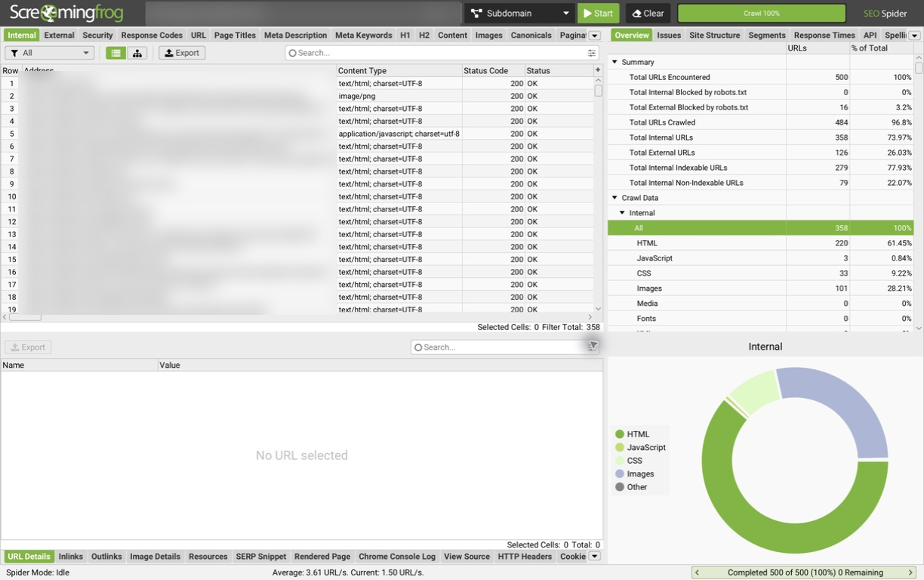Open the Response Times tab
Screen dimensions: 924x580
[824, 35]
